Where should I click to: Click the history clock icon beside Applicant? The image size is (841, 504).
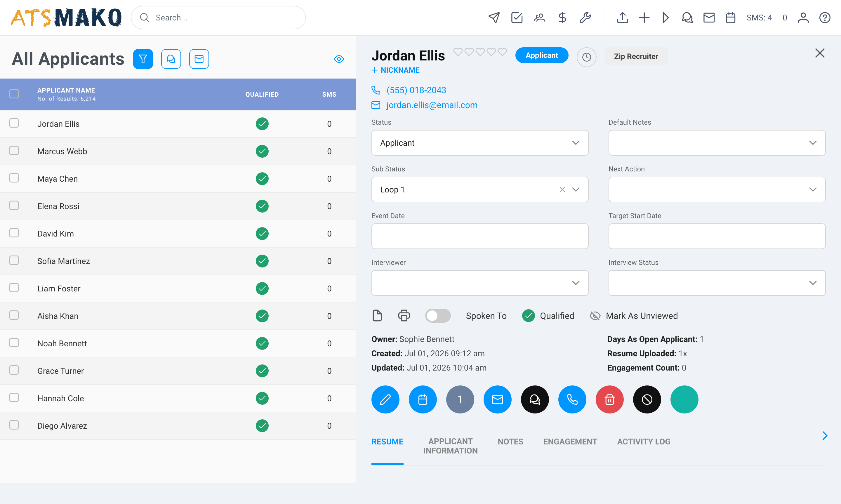(586, 57)
